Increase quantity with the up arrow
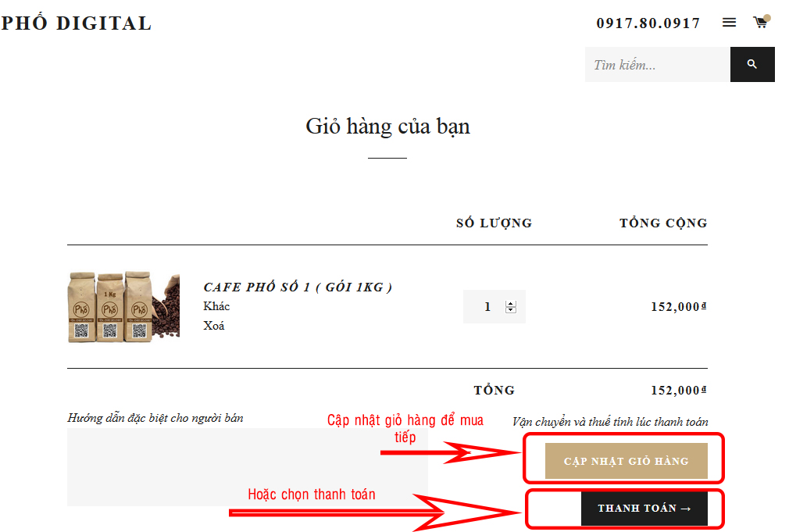Viewport: 789px width, 532px height. tap(511, 304)
